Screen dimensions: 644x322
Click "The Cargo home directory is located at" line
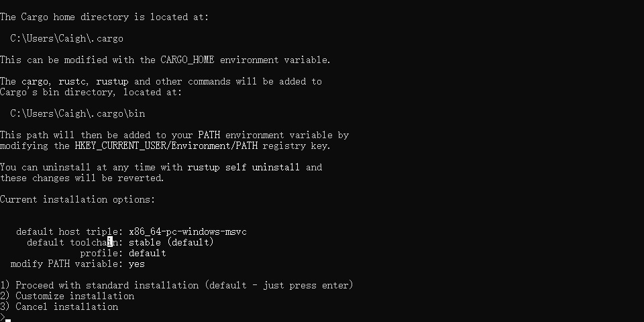click(x=104, y=17)
